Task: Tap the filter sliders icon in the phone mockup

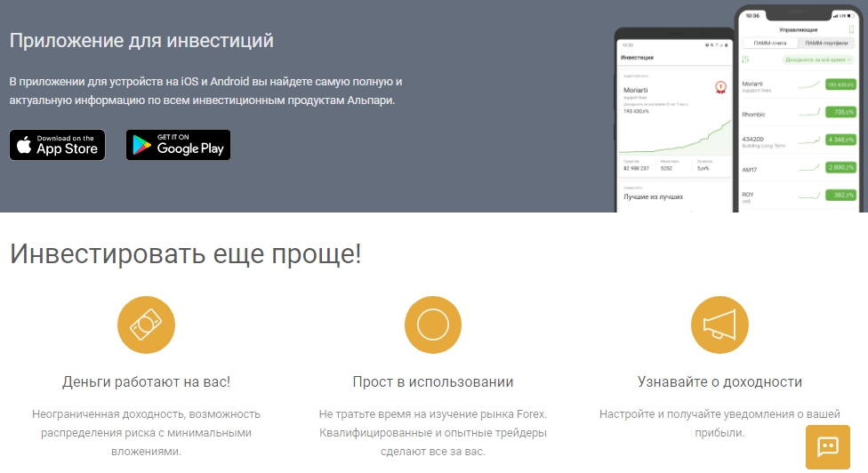Action: (745, 60)
